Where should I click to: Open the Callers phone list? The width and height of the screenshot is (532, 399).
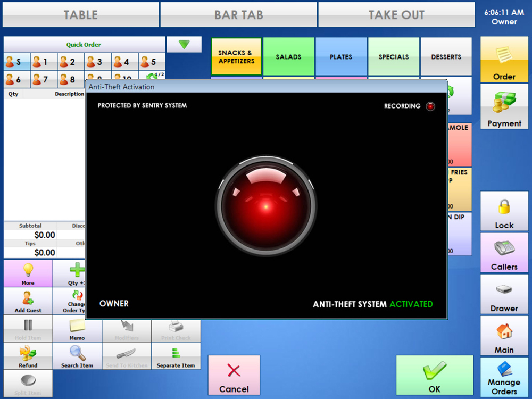[504, 252]
